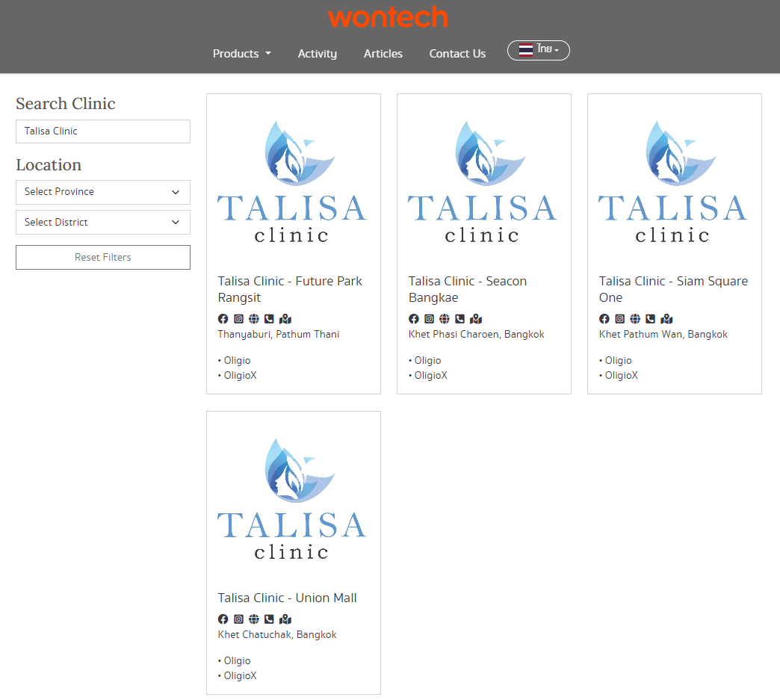Click Oligio under Union Mall card
This screenshot has width=780, height=700.
(x=237, y=660)
